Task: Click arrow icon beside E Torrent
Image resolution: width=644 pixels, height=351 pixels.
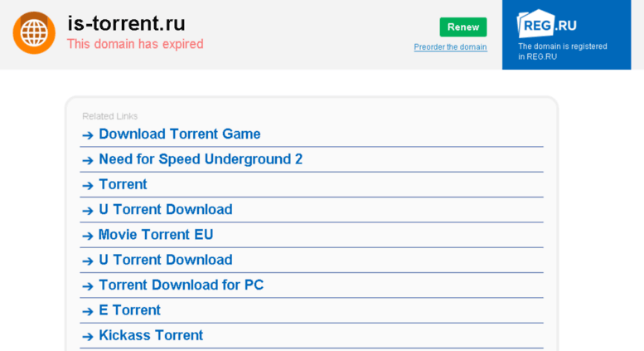Action: point(88,311)
